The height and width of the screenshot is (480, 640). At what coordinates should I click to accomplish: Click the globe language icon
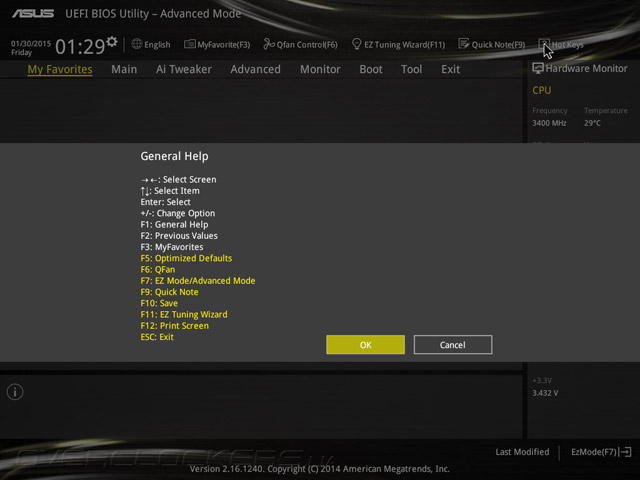click(137, 44)
